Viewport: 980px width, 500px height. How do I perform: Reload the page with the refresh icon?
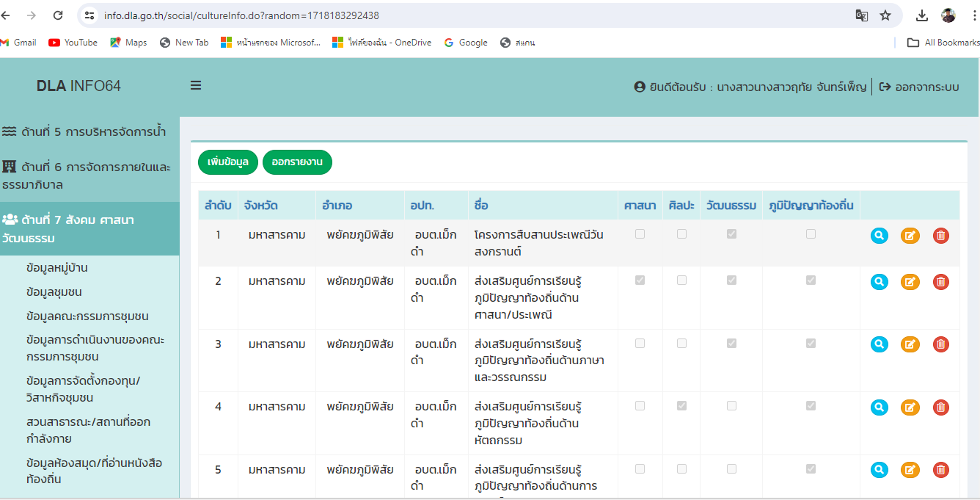[x=58, y=15]
